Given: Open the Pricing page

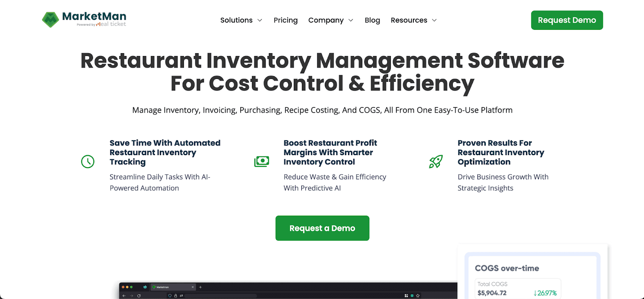Looking at the screenshot, I should 286,20.
